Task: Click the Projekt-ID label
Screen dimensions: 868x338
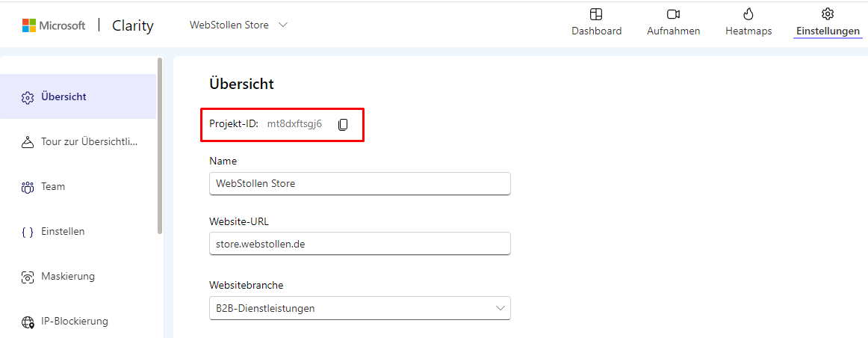Action: [x=234, y=124]
